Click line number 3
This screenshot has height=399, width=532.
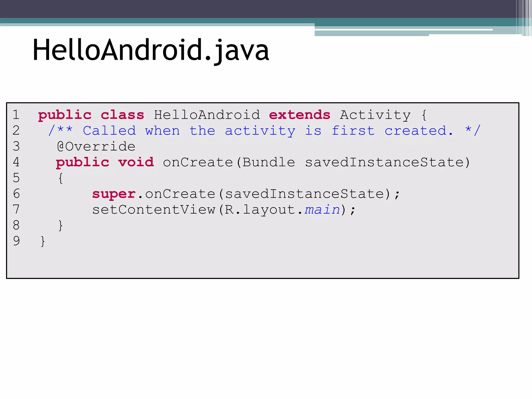coord(16,146)
